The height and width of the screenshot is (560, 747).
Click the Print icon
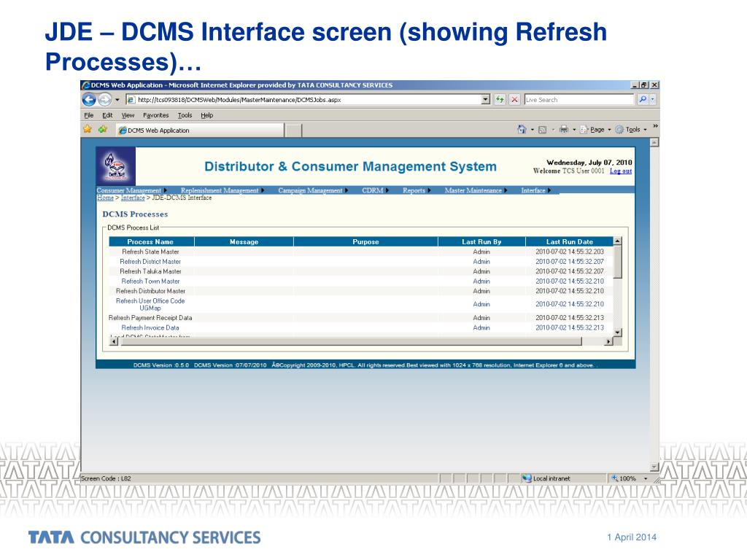point(564,129)
